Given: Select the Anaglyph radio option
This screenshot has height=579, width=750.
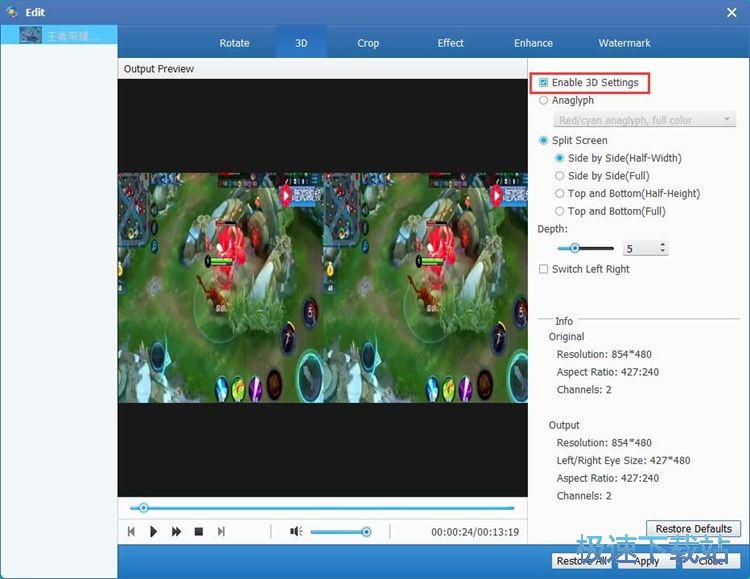Looking at the screenshot, I should point(543,100).
